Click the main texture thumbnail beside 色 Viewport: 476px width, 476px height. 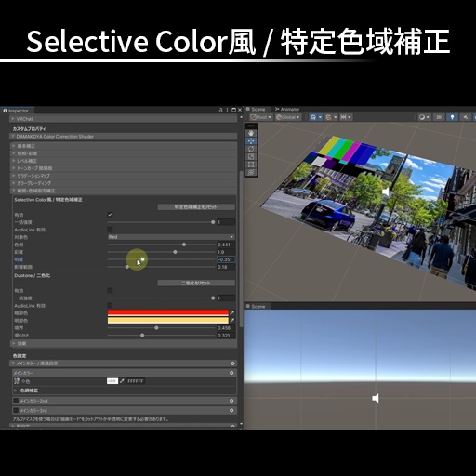click(x=17, y=381)
